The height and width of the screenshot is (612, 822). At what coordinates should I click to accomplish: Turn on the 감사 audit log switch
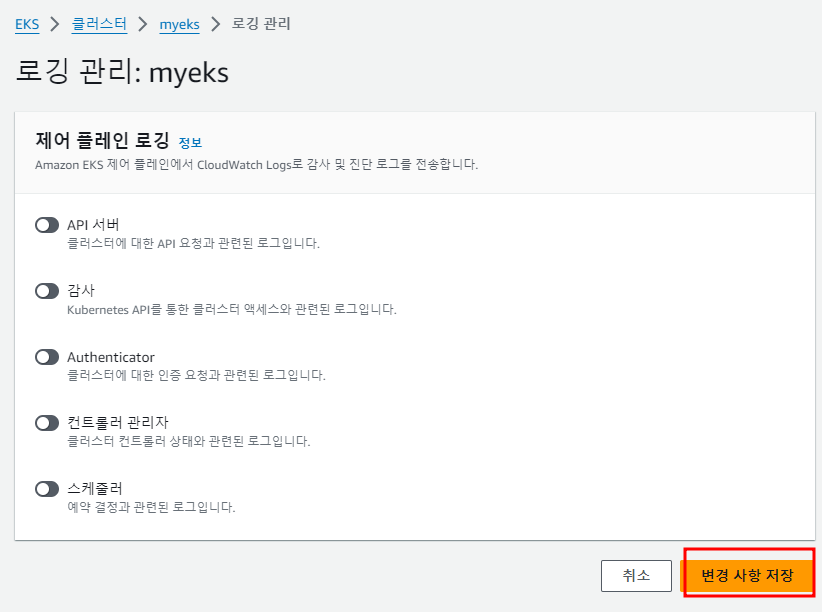(x=47, y=291)
